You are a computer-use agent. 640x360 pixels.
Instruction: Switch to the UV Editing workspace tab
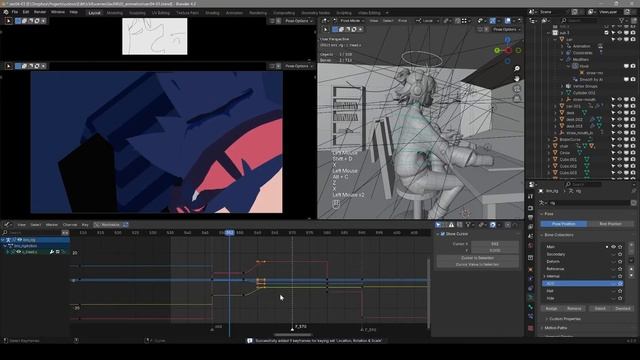tap(160, 13)
